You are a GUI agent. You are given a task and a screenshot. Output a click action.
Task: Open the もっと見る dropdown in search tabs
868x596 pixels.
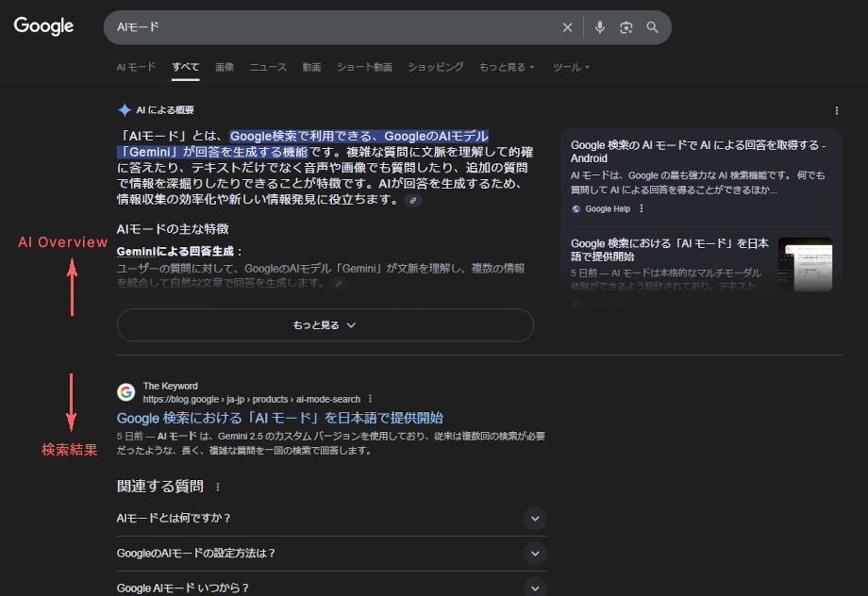[x=507, y=67]
